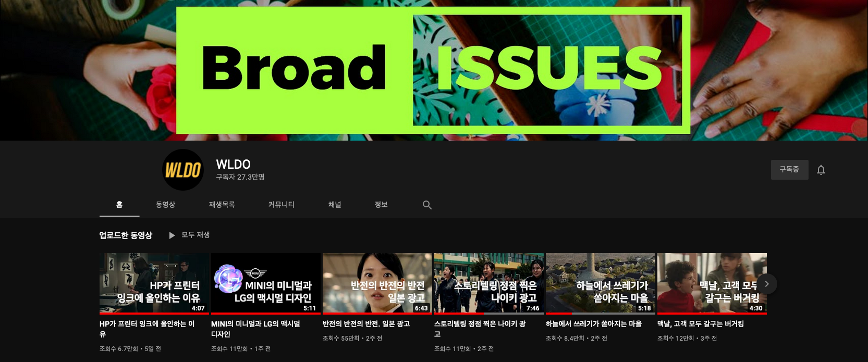Click title 맥날, 고객 모두 갈구는 버거킹

pos(700,324)
